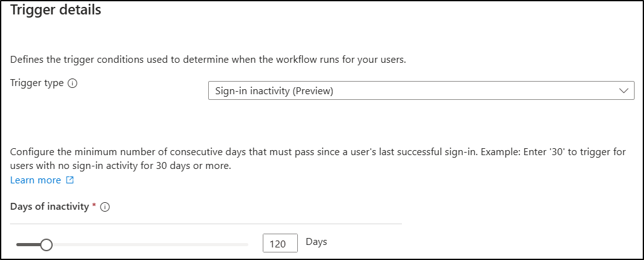Screen dimensions: 644x260
Task: Click the 'Days of inactivity' field label
Action: coord(50,207)
